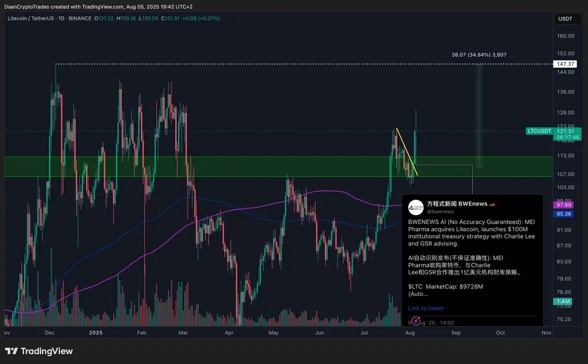Image resolution: width=588 pixels, height=364 pixels.
Task: Click the TradingView logo
Action: [x=39, y=351]
